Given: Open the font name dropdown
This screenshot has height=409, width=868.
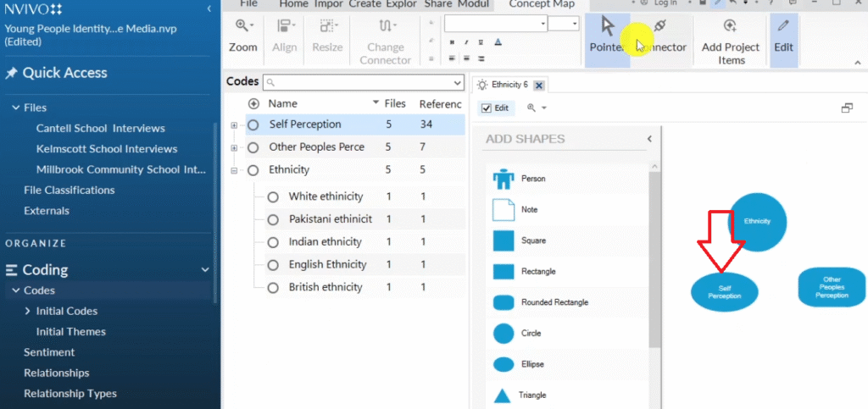Looking at the screenshot, I should pyautogui.click(x=542, y=24).
